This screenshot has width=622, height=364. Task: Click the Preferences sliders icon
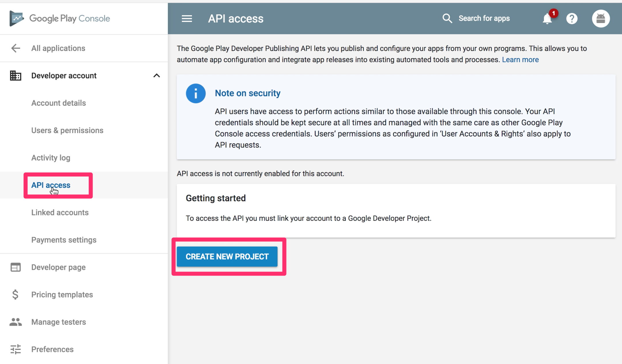pos(16,349)
